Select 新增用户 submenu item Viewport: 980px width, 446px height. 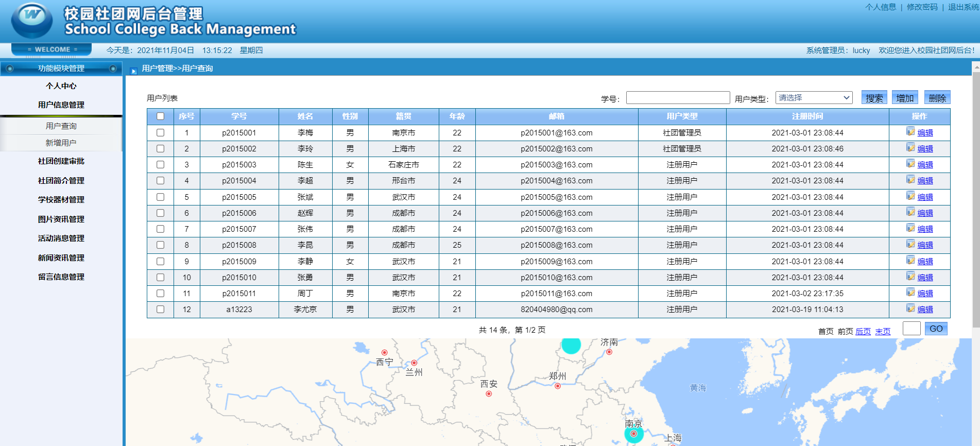[x=61, y=143]
